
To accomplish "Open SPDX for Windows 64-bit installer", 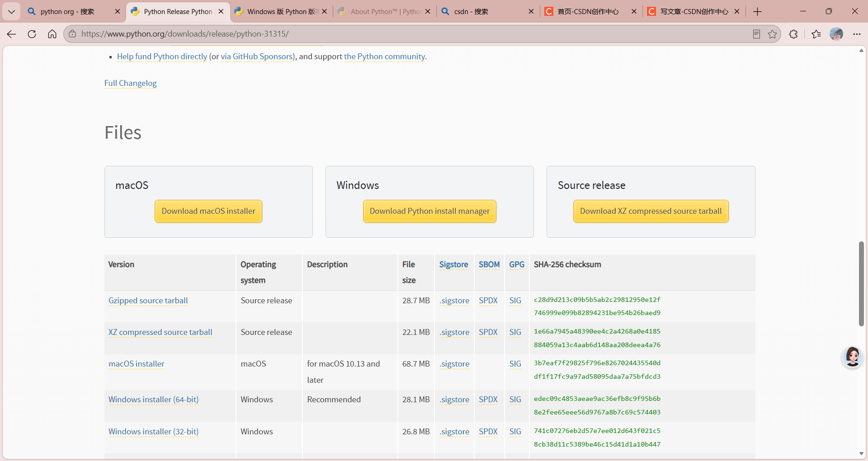I will point(488,400).
